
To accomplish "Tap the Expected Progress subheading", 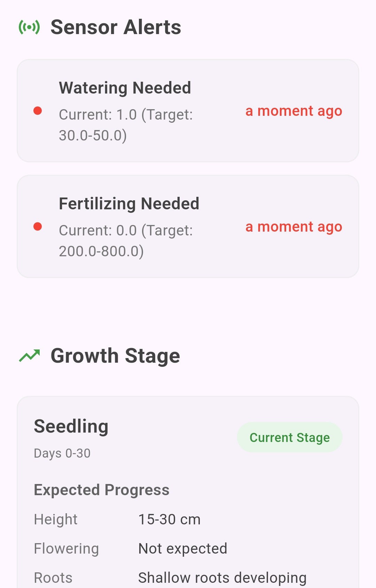I will [x=102, y=490].
